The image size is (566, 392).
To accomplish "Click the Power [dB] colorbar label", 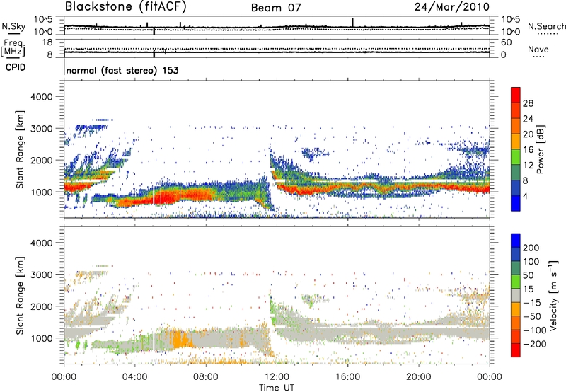I will (540, 149).
